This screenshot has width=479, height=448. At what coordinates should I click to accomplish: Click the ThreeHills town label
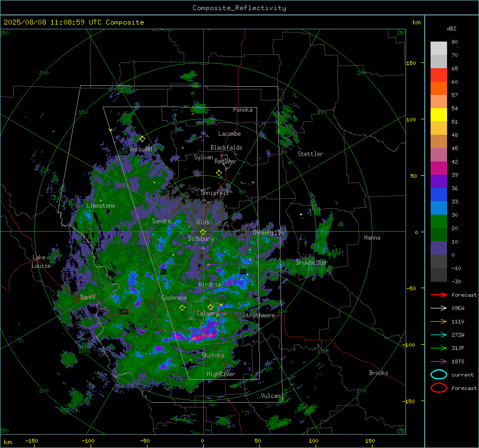268,233
